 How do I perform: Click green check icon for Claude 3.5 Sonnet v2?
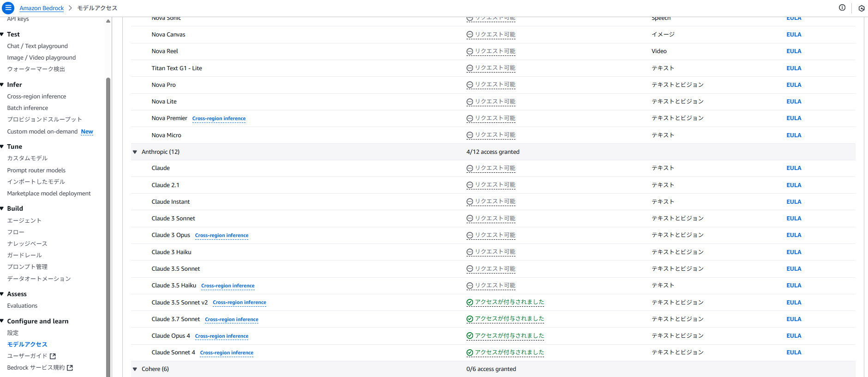pyautogui.click(x=470, y=303)
